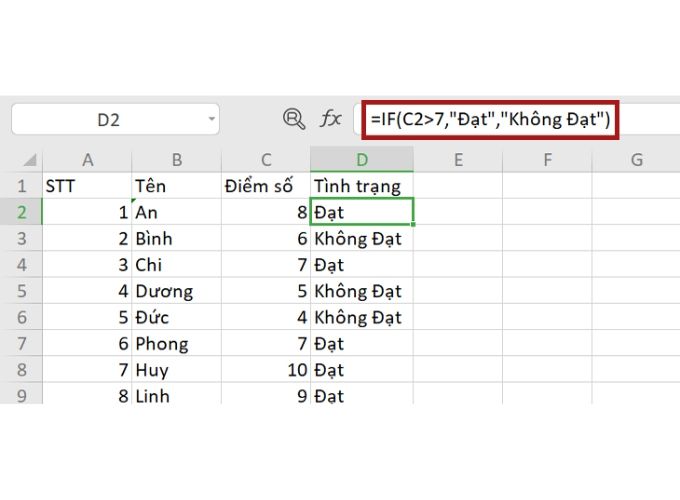Click the fx insert function icon
Screen dimensions: 680x500
pos(330,119)
